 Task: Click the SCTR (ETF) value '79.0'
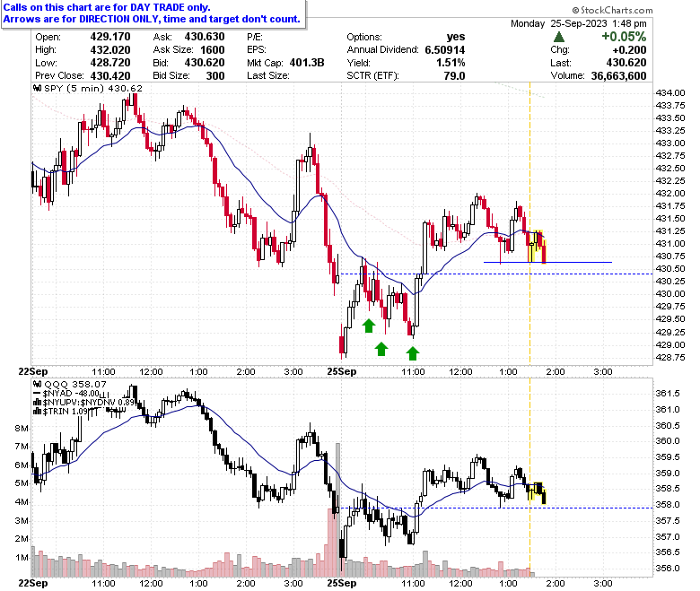[x=454, y=76]
